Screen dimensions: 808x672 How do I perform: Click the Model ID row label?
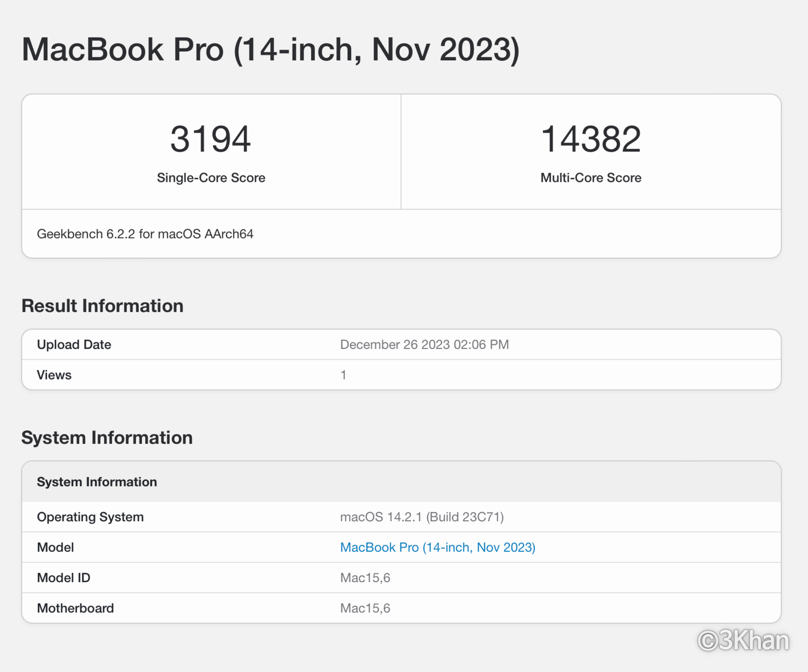64,578
